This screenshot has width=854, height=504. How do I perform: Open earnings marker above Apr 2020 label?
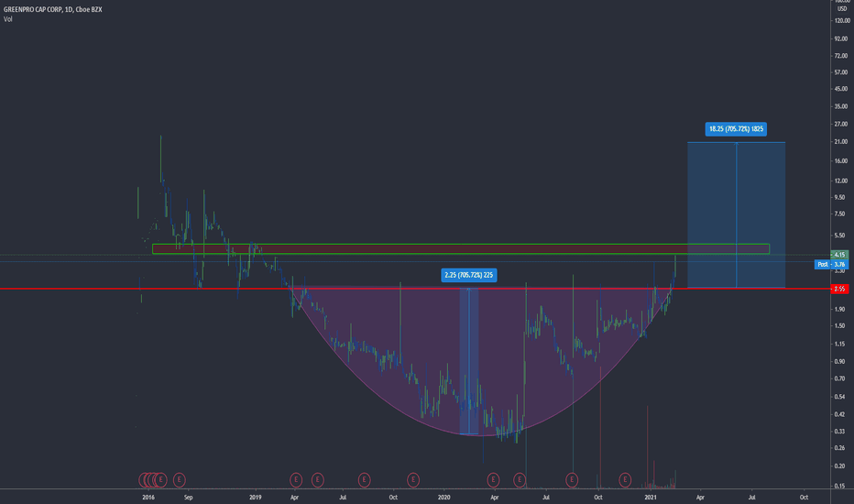coord(494,480)
